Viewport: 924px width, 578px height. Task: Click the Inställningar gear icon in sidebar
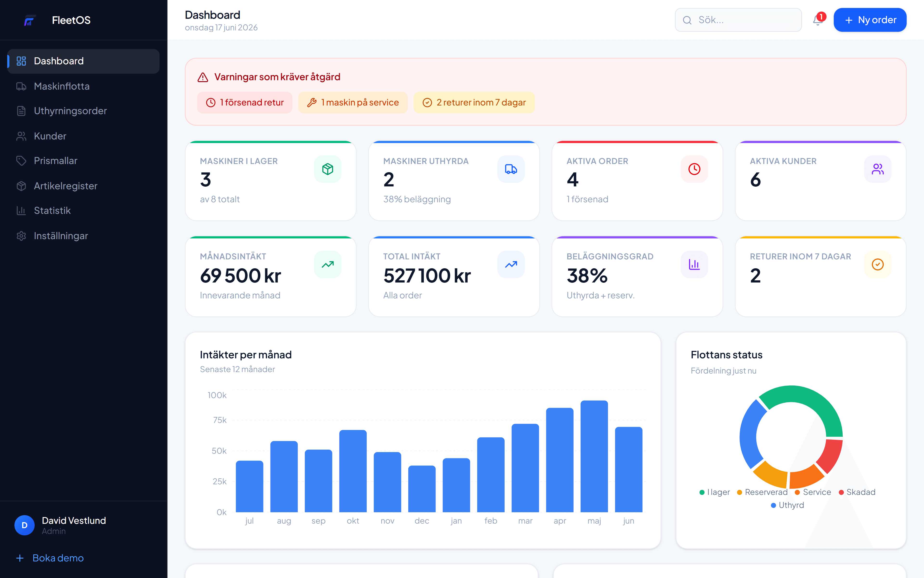point(21,236)
